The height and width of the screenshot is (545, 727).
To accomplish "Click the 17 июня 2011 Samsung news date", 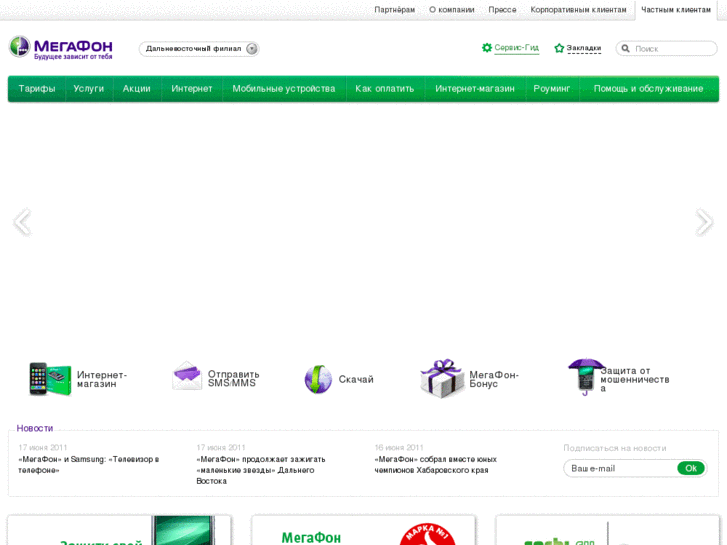I will point(43,448).
